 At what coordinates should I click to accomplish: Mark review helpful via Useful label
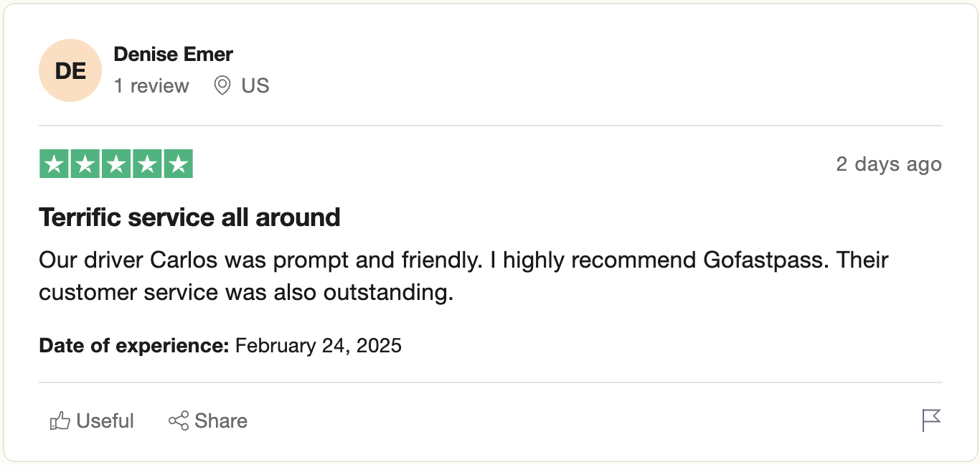105,421
